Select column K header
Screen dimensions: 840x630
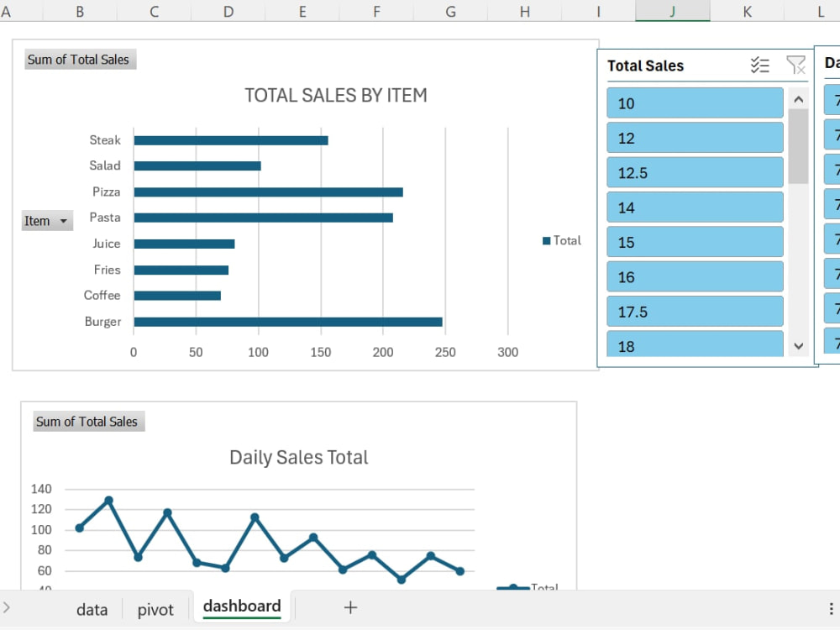point(747,11)
